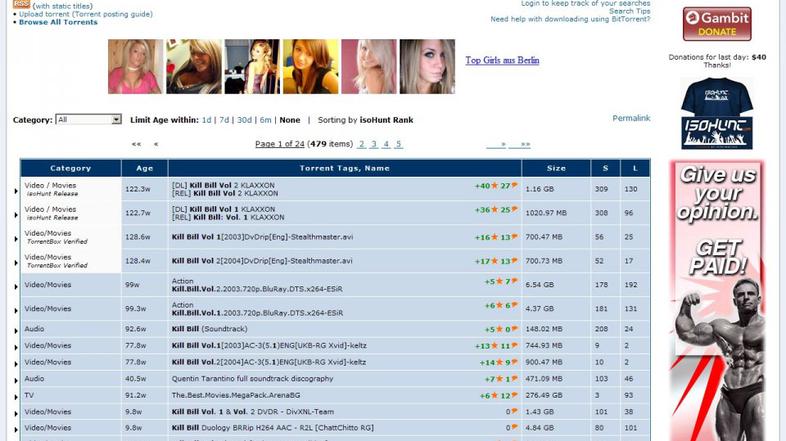Expand the Kill Bill Vol 1 Stealthmaster row arrow

[x=16, y=239]
